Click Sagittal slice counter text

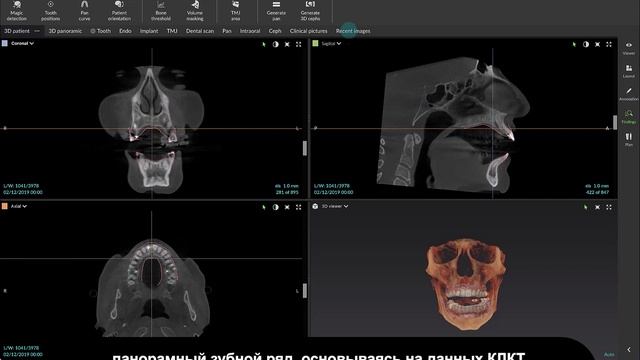tap(597, 192)
